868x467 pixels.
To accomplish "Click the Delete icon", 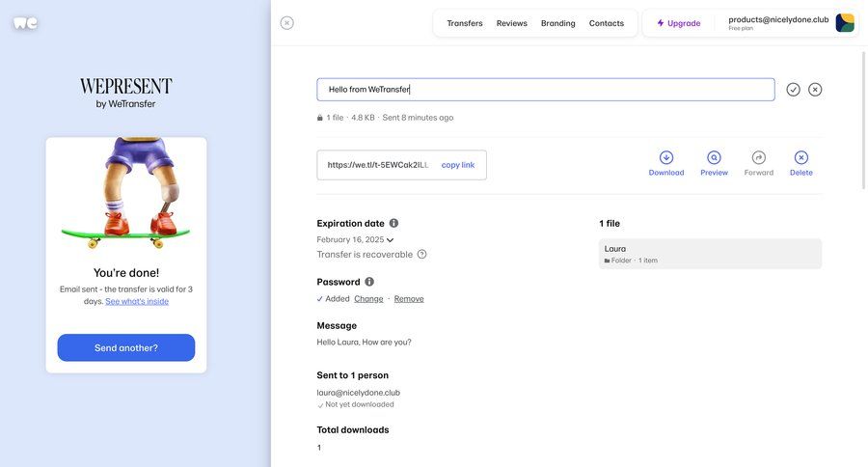I will (801, 157).
